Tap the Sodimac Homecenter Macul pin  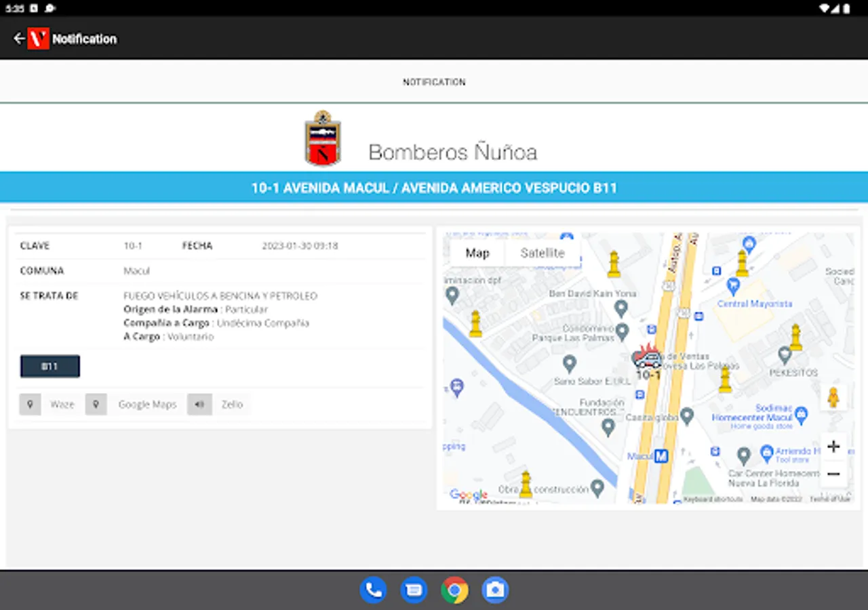[801, 413]
